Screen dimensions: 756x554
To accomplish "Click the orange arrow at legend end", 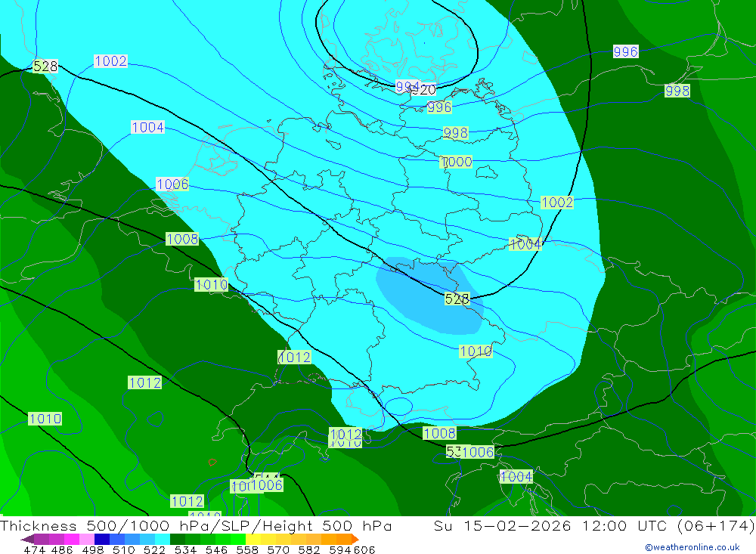I will click(x=355, y=539).
